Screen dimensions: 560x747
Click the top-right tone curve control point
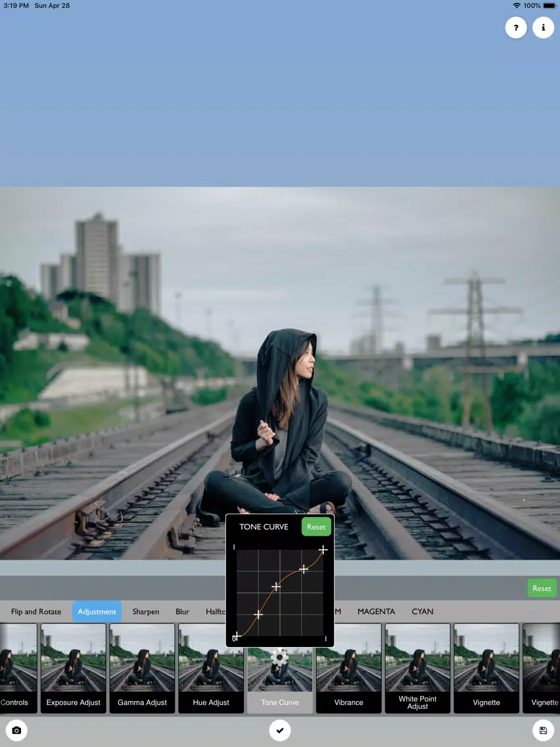(323, 550)
